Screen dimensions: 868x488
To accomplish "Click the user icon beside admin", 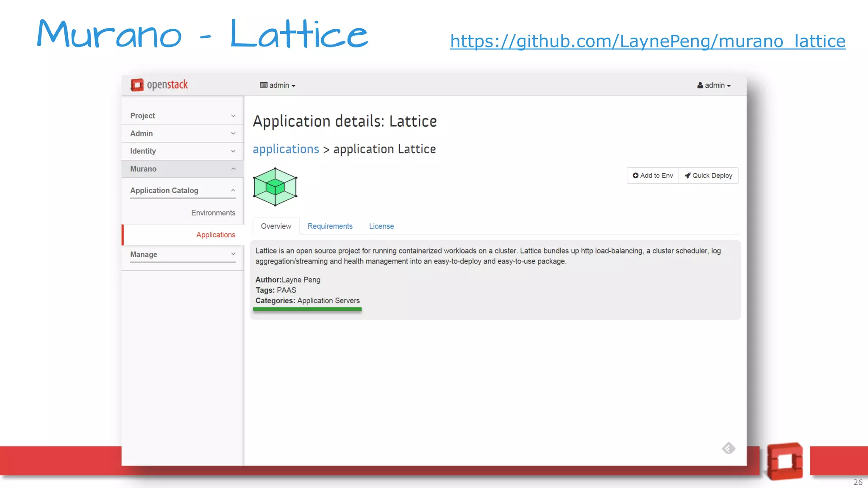I will [700, 85].
